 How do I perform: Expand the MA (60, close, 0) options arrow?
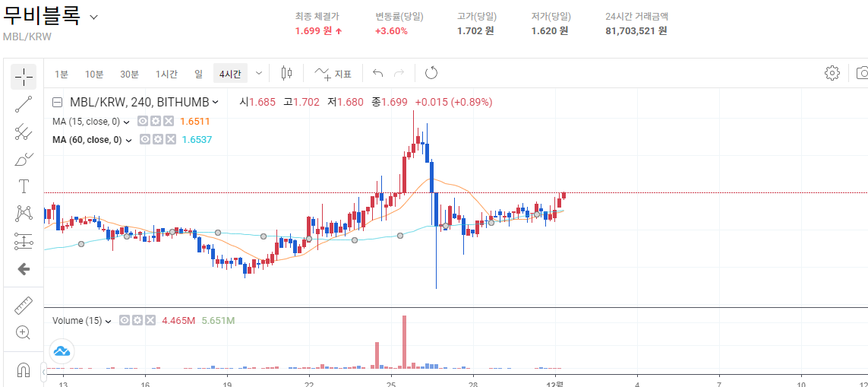pyautogui.click(x=128, y=140)
